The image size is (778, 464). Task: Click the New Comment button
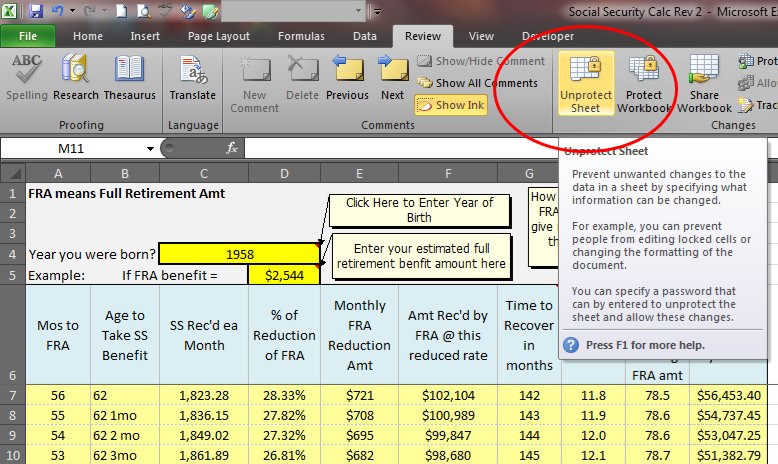[255, 84]
